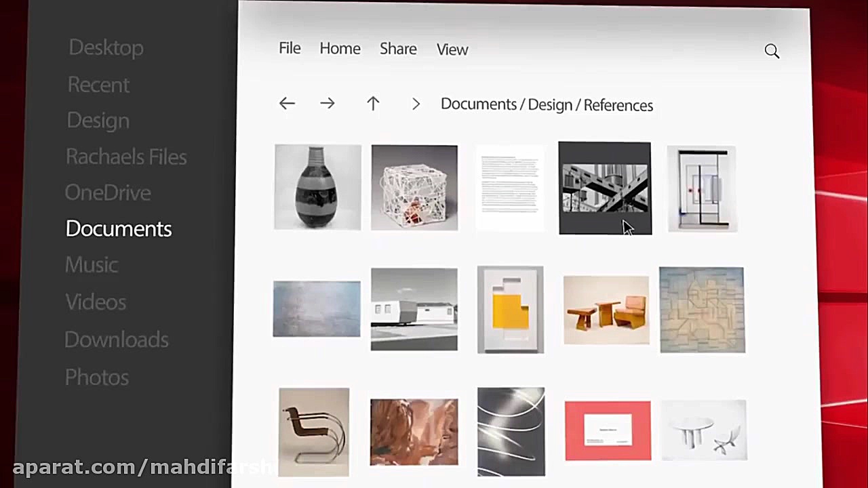This screenshot has width=868, height=488.
Task: Select the orange abstract painting thumbnail
Action: (x=414, y=432)
